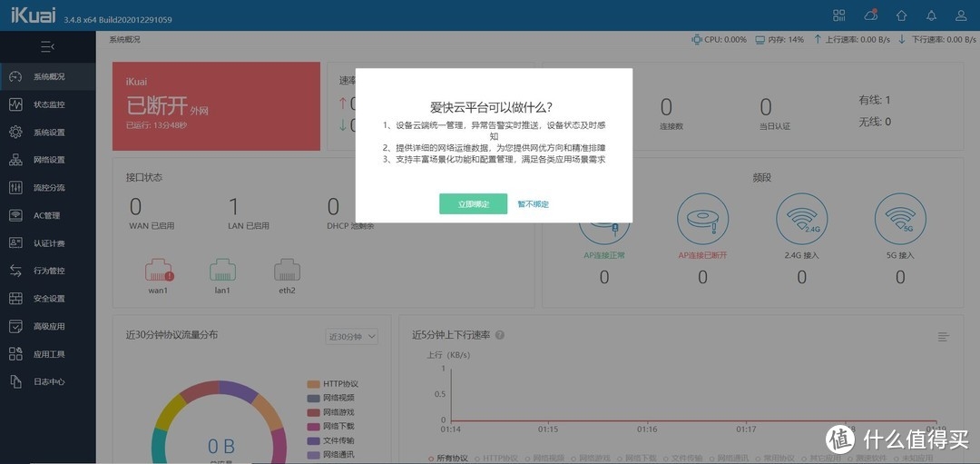Screen dimensions: 980x464
Task: Open 流控分流 in the sidebar
Action: coord(48,188)
